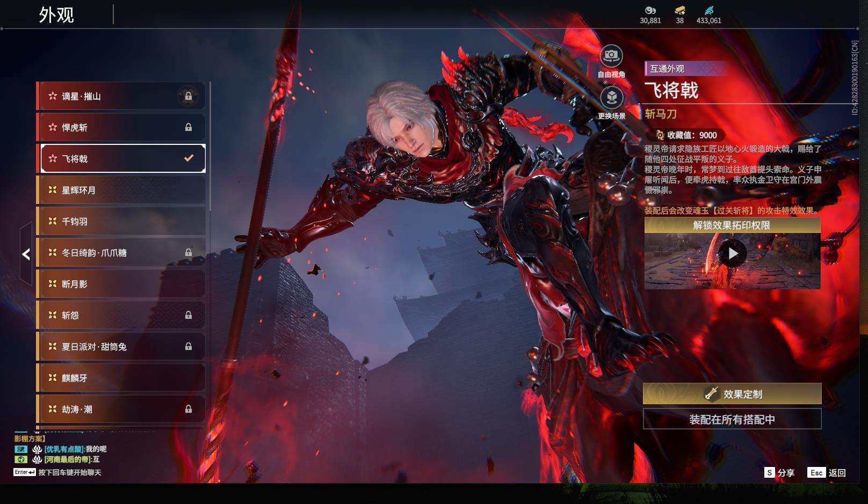Select the 断月影 skin
868x504 pixels.
[121, 284]
